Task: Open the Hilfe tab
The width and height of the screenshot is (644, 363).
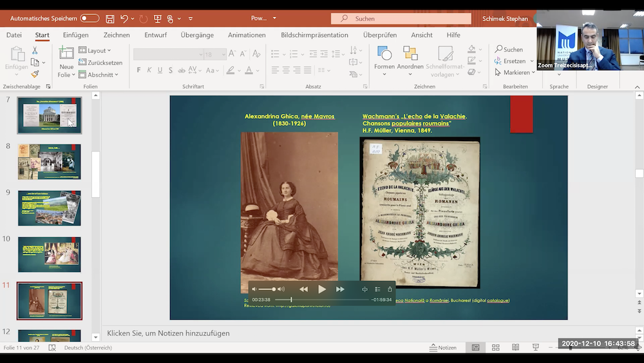Action: point(453,35)
